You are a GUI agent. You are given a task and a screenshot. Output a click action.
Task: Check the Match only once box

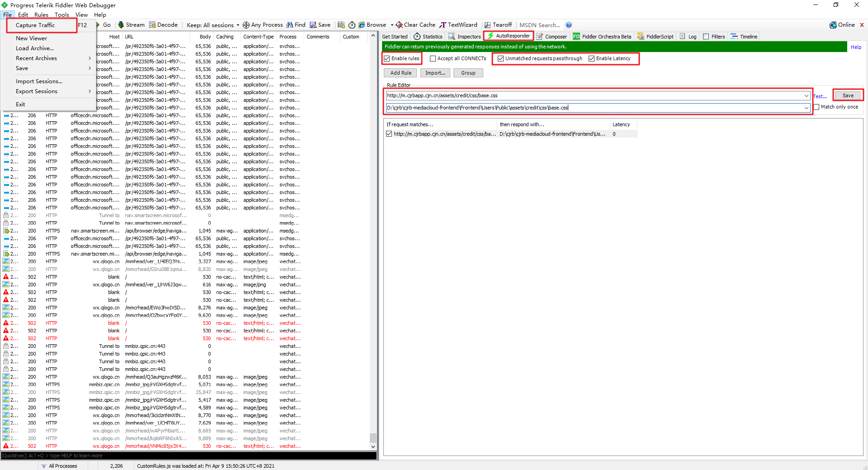[816, 107]
